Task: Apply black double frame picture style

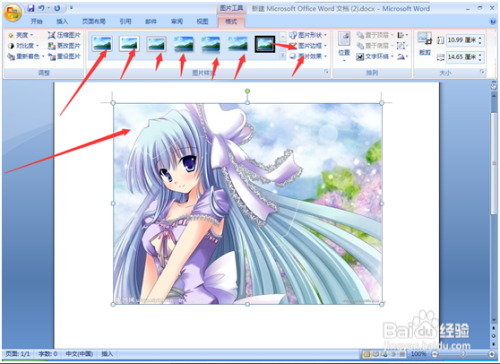Action: coord(265,44)
